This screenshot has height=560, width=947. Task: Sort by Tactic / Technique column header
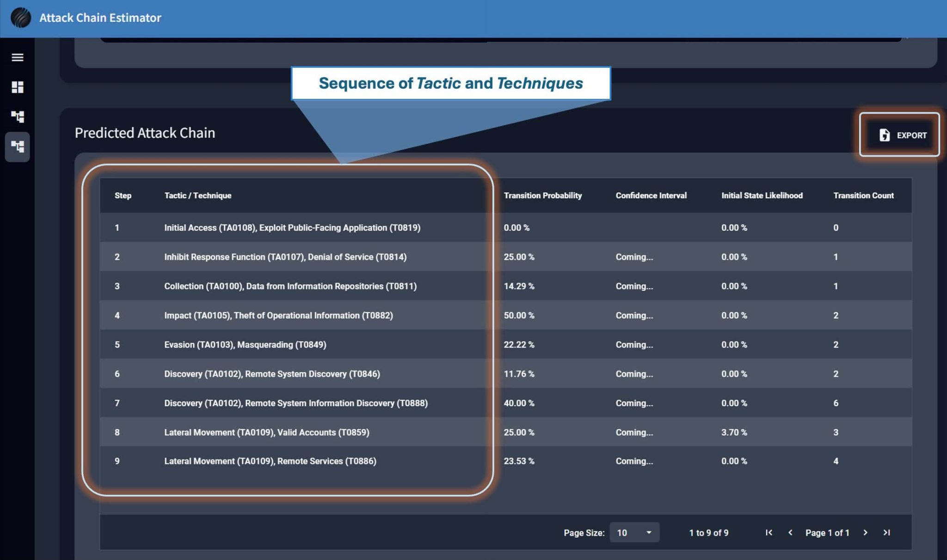(198, 195)
